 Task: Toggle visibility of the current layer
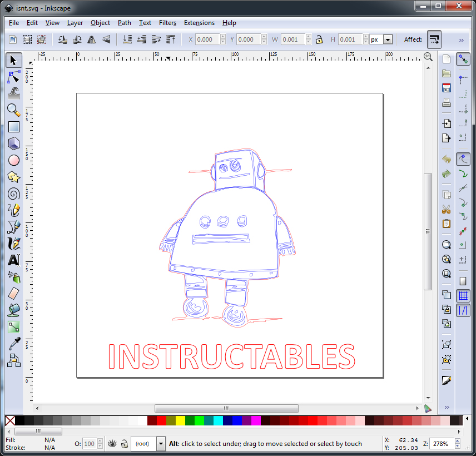click(111, 444)
